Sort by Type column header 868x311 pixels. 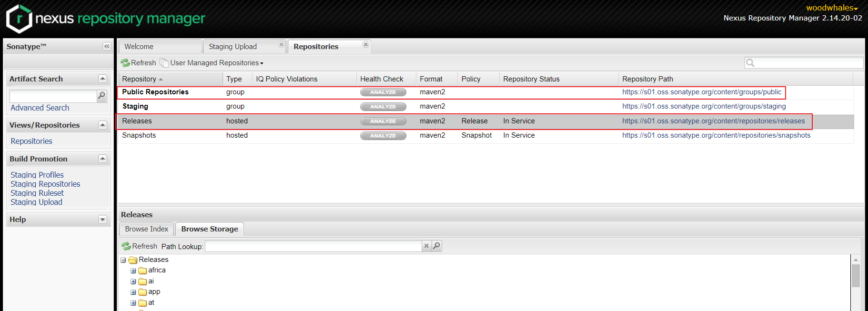coord(237,79)
